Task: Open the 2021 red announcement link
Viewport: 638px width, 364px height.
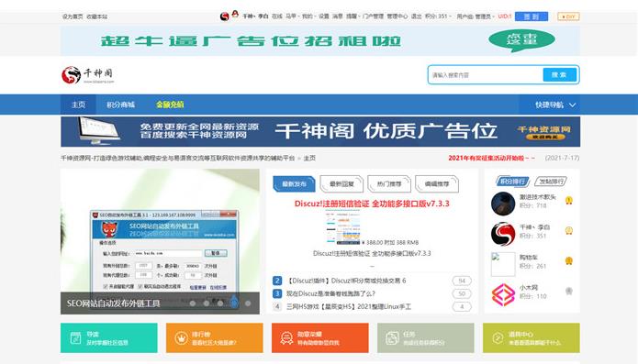Action: point(491,158)
